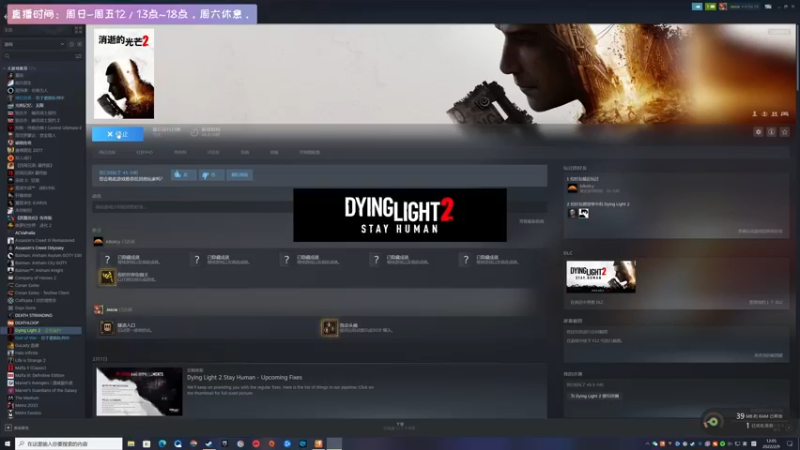Viewport: 800px width, 450px height.
Task: Click the first hidden achievement question mark
Action: (107, 260)
